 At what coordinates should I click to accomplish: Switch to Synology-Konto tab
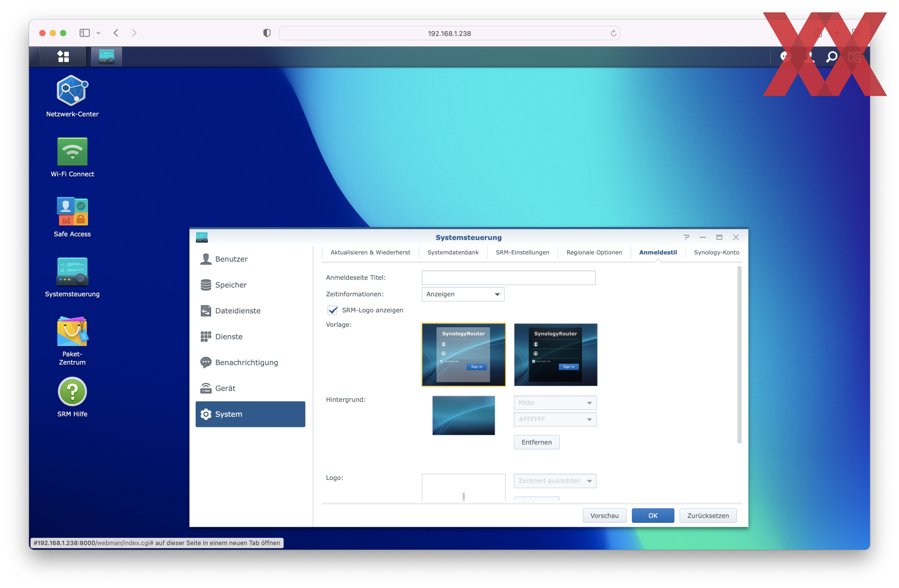click(716, 252)
